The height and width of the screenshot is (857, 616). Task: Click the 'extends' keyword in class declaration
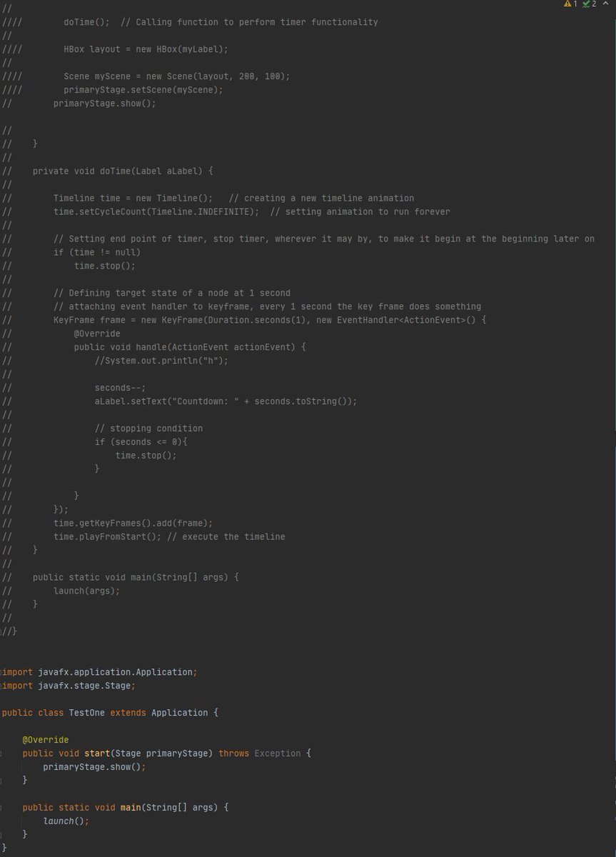[x=128, y=713]
